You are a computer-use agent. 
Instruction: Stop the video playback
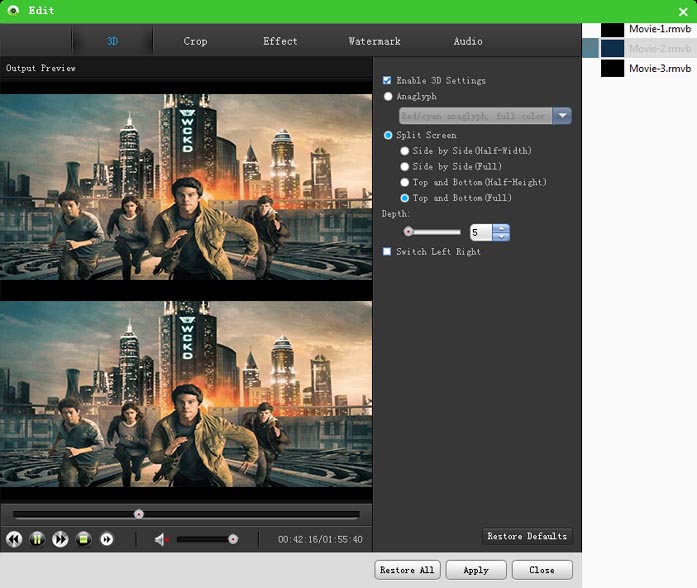point(83,539)
